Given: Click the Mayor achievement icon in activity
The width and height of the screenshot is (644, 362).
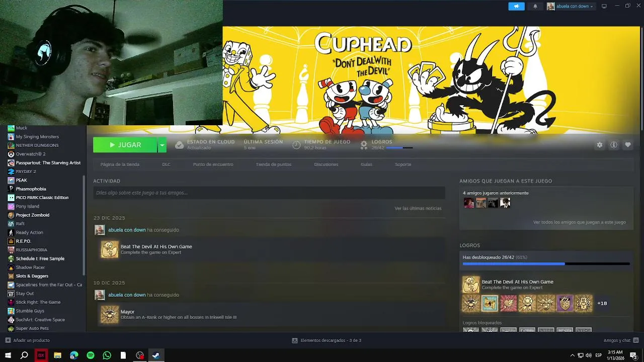Looking at the screenshot, I should (x=110, y=314).
